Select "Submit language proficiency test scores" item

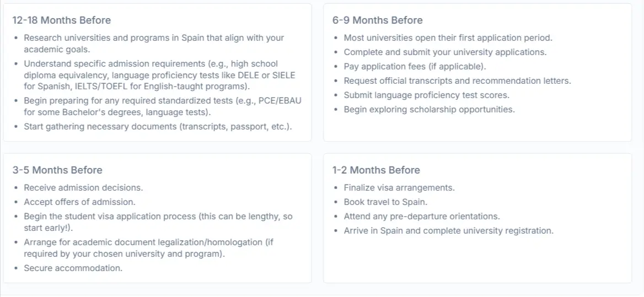pos(426,95)
